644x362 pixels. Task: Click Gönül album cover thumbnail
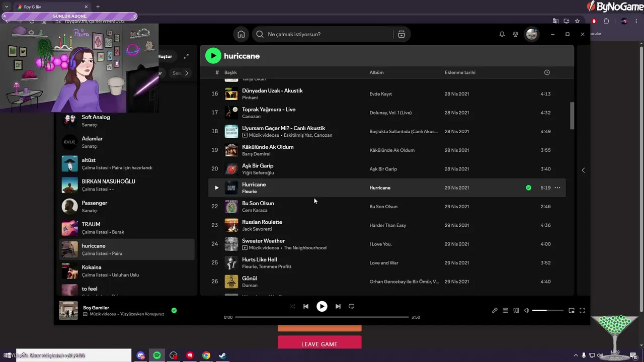[231, 282]
